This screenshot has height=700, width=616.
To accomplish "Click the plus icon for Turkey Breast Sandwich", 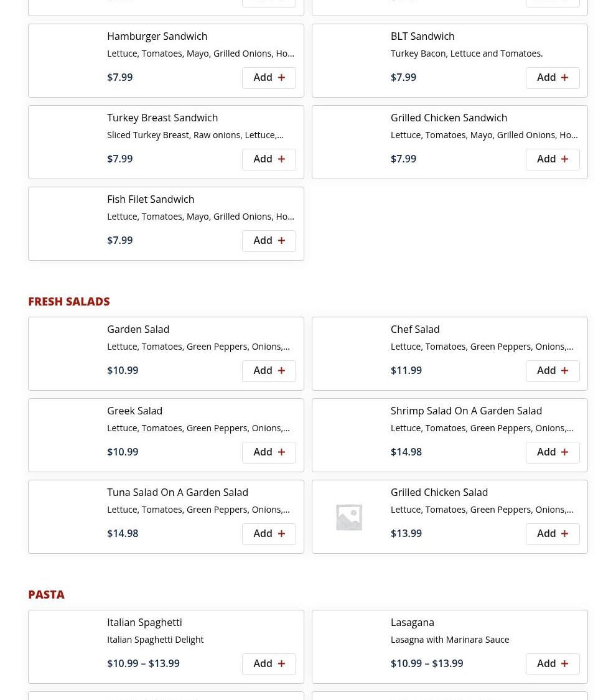I will tap(281, 159).
